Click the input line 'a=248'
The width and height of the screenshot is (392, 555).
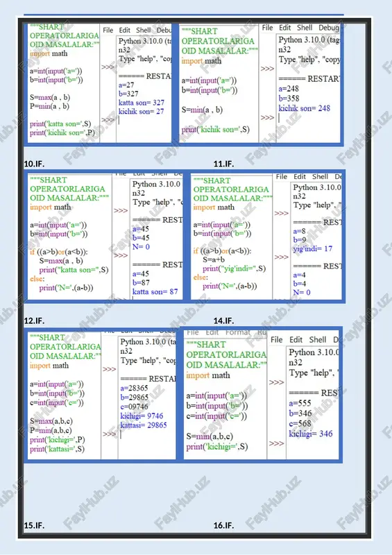(289, 89)
